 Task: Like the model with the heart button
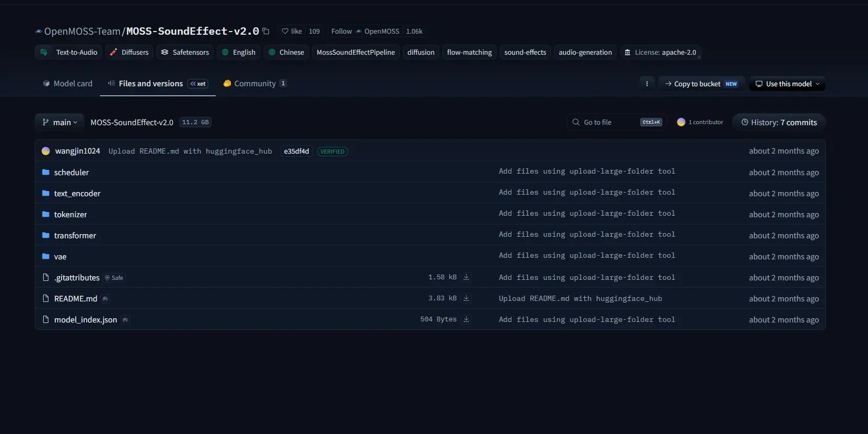(x=292, y=31)
